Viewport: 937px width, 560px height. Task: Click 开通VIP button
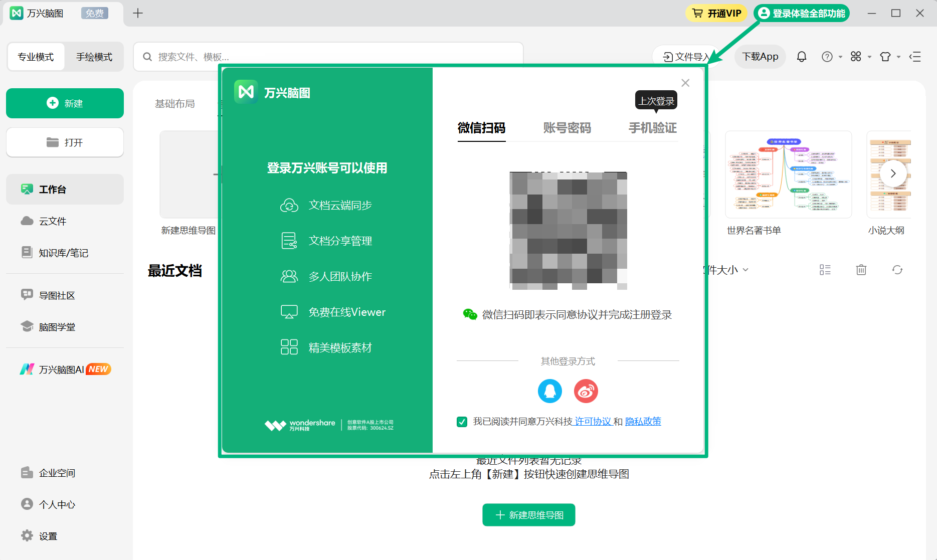(716, 13)
